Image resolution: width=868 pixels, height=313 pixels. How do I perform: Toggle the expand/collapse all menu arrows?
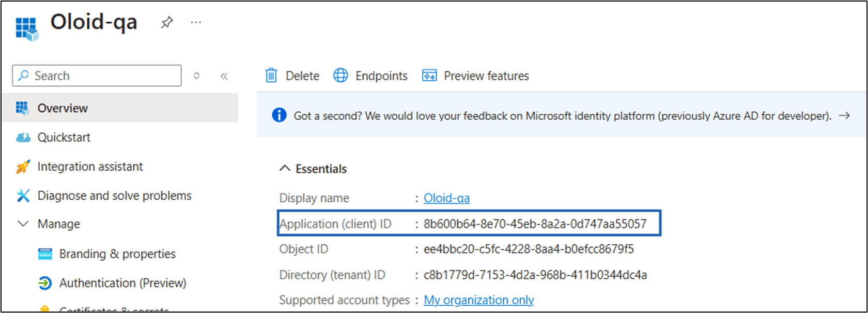(196, 76)
